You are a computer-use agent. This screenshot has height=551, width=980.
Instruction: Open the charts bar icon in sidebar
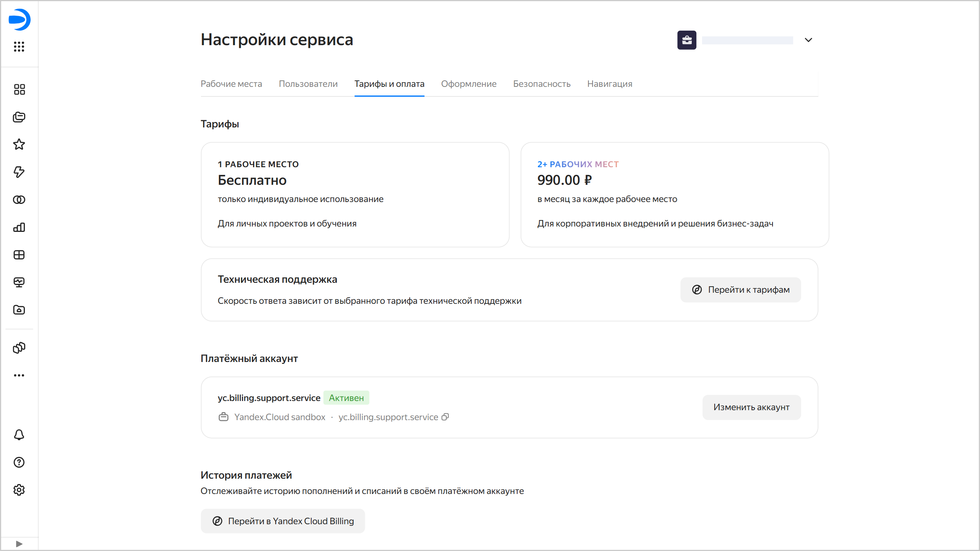19,227
